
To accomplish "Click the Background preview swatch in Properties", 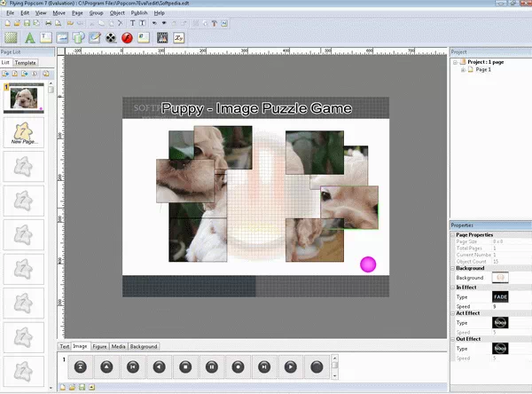I will coord(500,278).
